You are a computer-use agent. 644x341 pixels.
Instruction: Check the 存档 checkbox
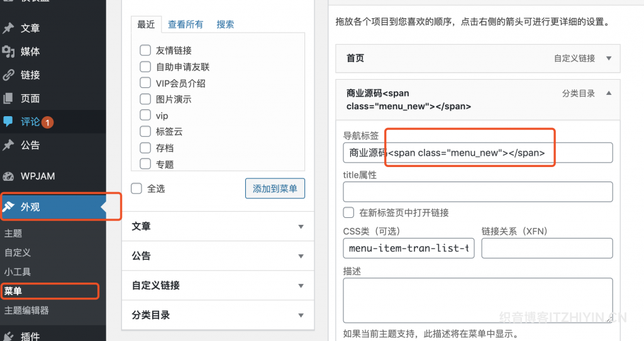(x=145, y=148)
